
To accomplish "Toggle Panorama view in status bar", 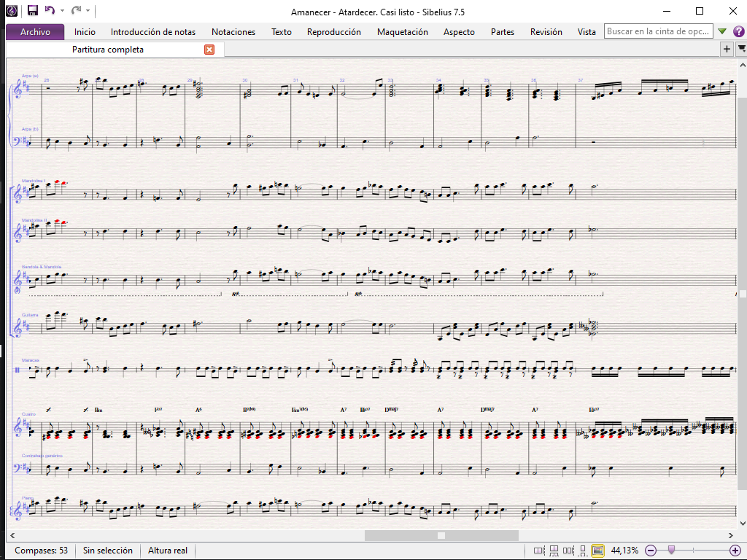I will (x=597, y=551).
